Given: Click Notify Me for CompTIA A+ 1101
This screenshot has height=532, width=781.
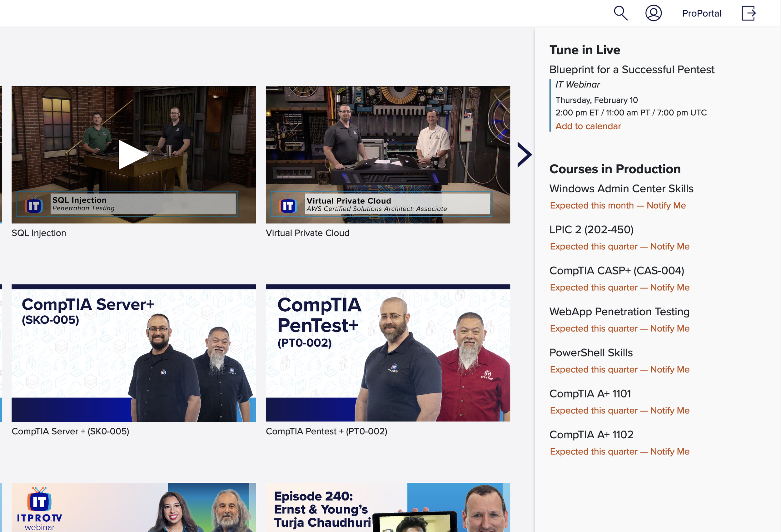Looking at the screenshot, I should pyautogui.click(x=670, y=411).
